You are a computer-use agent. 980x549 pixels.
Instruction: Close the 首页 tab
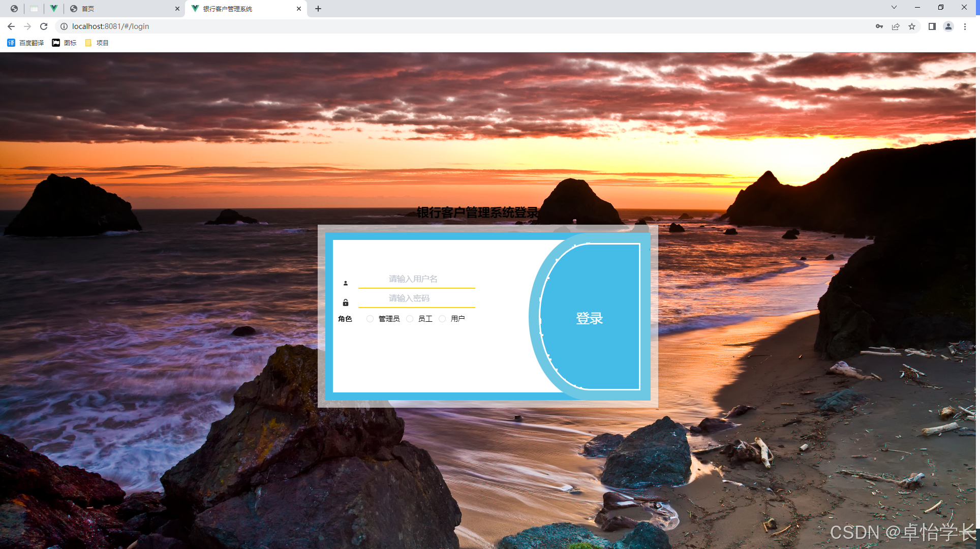click(177, 9)
